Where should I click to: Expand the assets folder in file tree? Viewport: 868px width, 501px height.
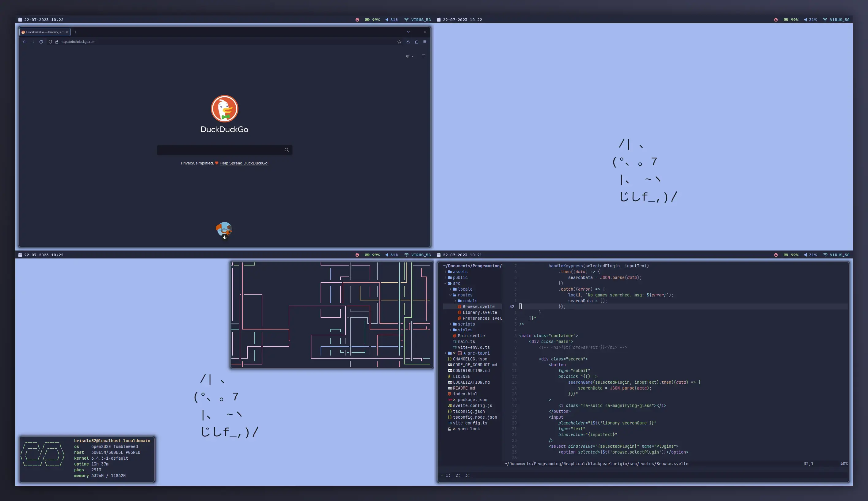446,272
